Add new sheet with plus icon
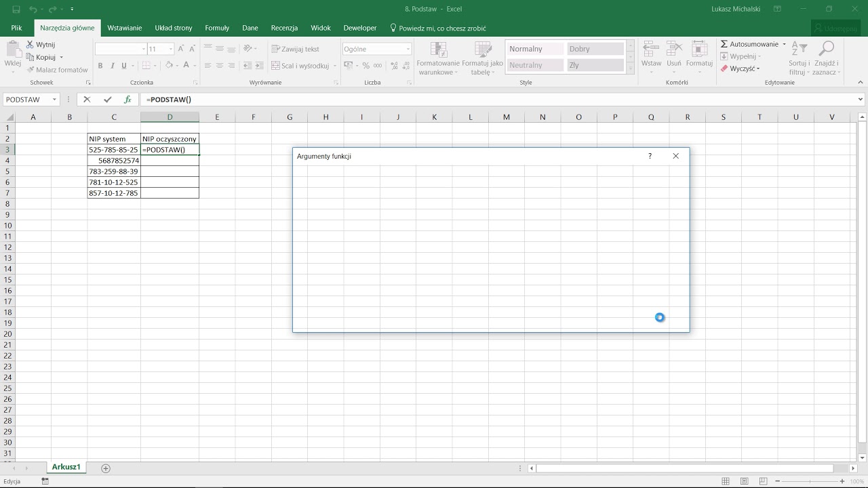 (x=106, y=468)
